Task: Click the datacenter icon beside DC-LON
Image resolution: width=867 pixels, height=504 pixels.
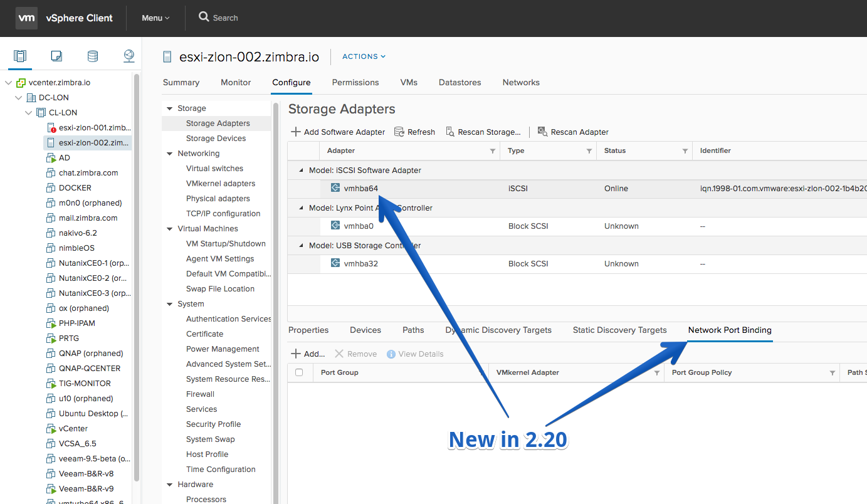Action: 31,98
